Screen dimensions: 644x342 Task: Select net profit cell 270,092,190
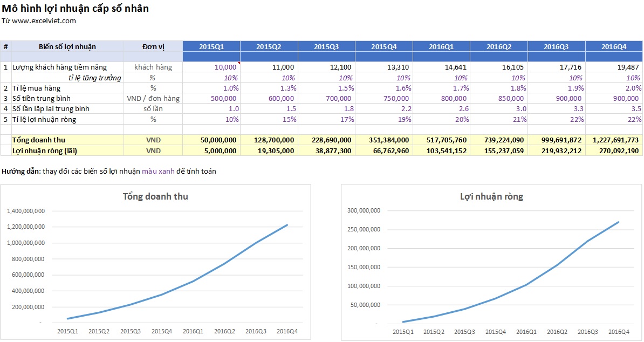click(x=614, y=151)
